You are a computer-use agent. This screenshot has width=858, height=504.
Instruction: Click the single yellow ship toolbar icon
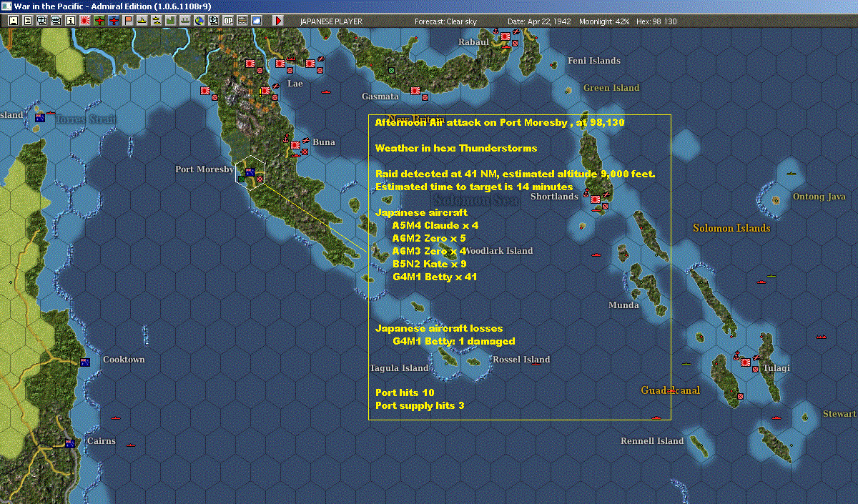[142, 21]
